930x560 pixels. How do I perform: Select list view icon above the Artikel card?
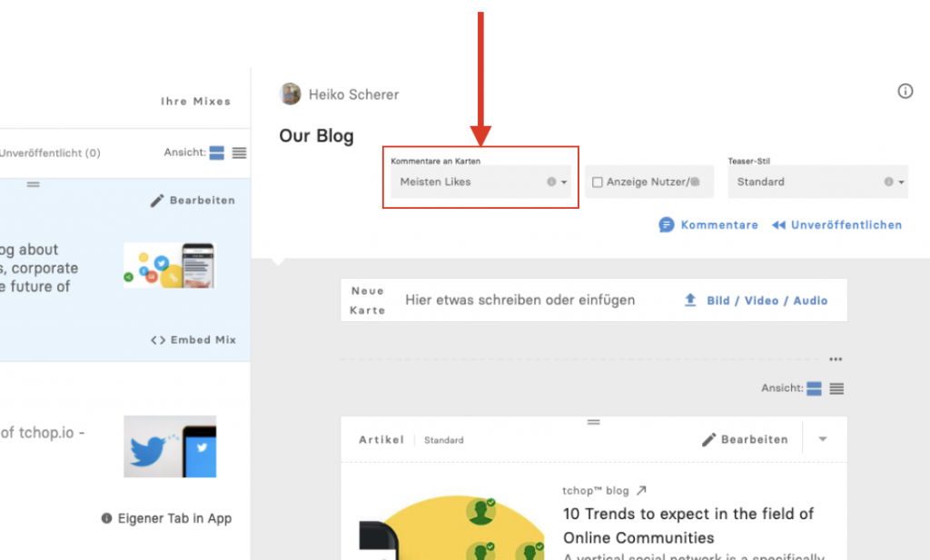[836, 388]
